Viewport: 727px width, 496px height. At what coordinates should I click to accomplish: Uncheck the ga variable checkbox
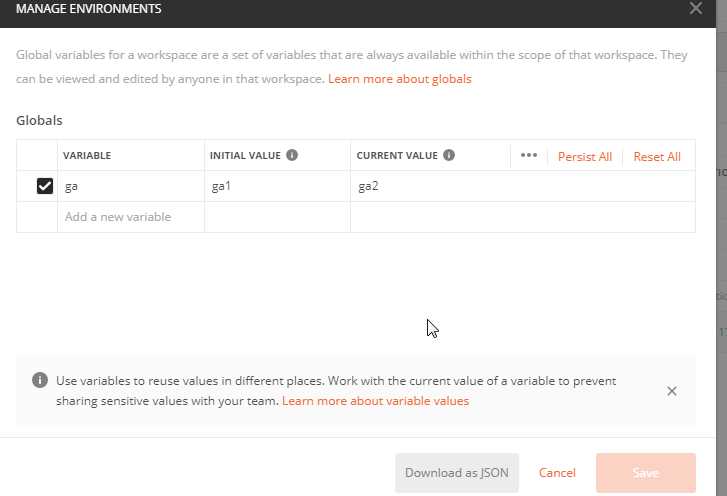point(44,186)
